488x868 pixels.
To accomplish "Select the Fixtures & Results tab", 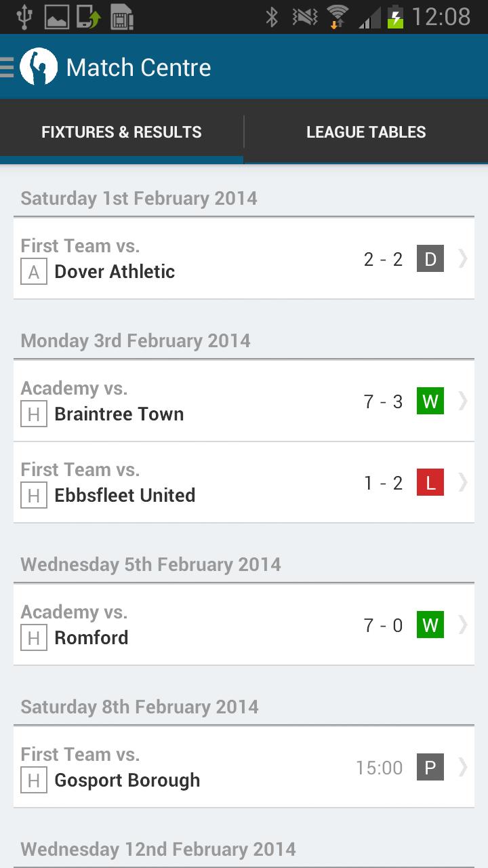I will click(x=121, y=132).
